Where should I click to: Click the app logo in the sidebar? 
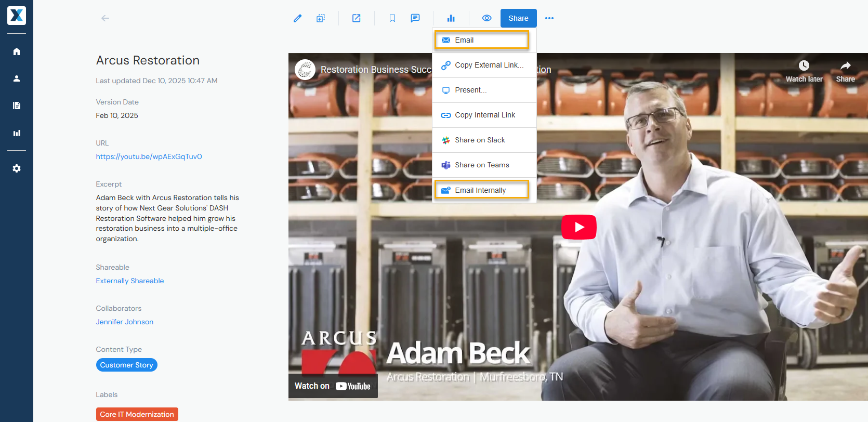(x=17, y=16)
